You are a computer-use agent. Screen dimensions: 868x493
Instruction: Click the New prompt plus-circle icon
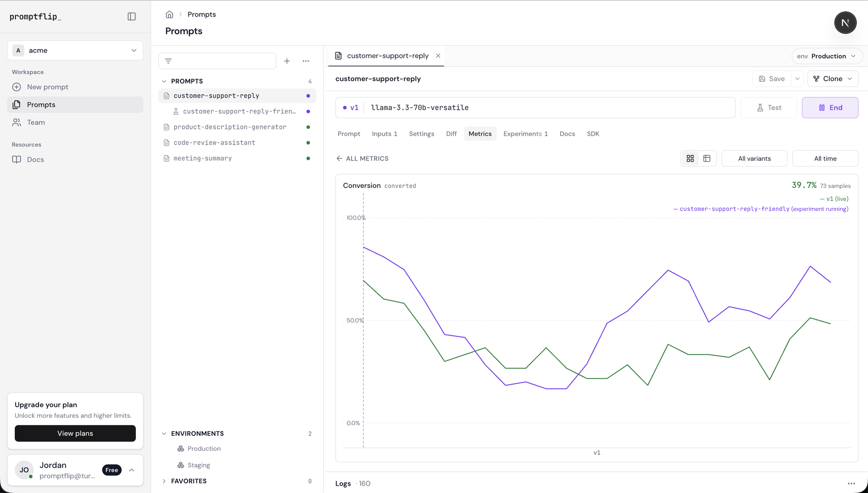pos(17,87)
